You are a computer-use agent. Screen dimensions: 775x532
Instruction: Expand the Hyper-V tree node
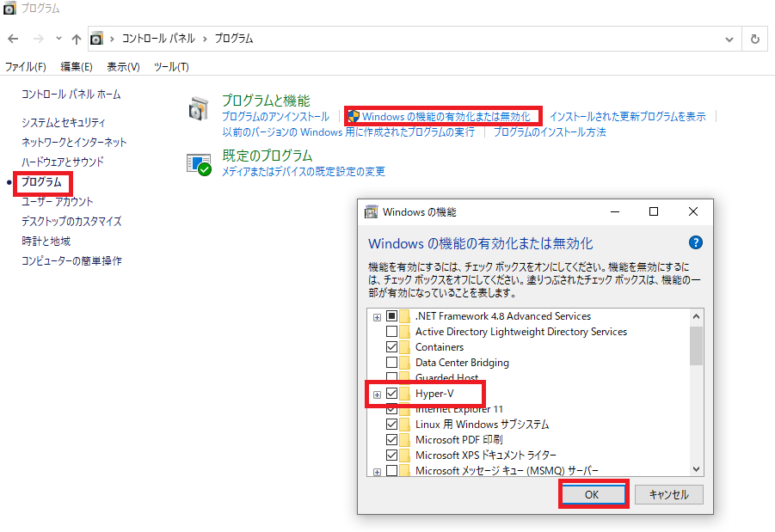pyautogui.click(x=377, y=394)
